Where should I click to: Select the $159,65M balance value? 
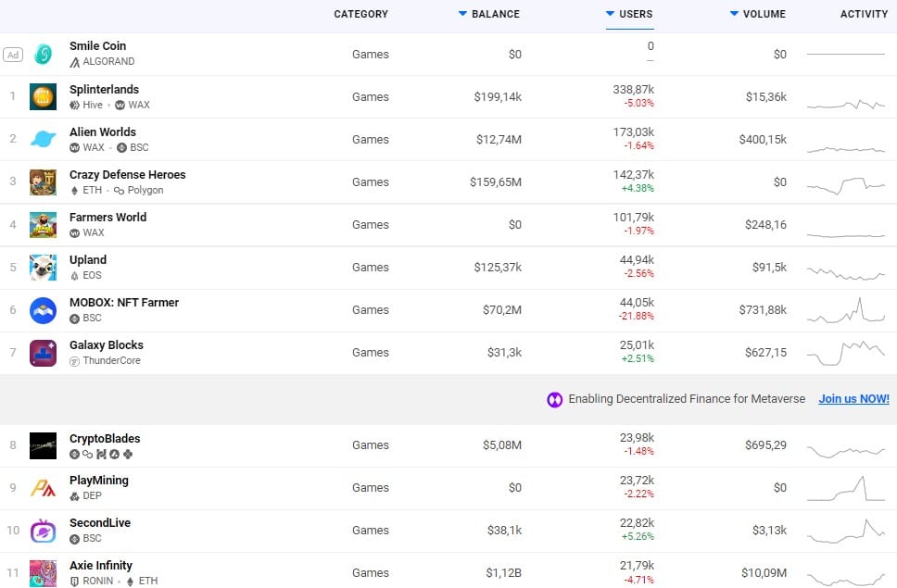pyautogui.click(x=496, y=182)
